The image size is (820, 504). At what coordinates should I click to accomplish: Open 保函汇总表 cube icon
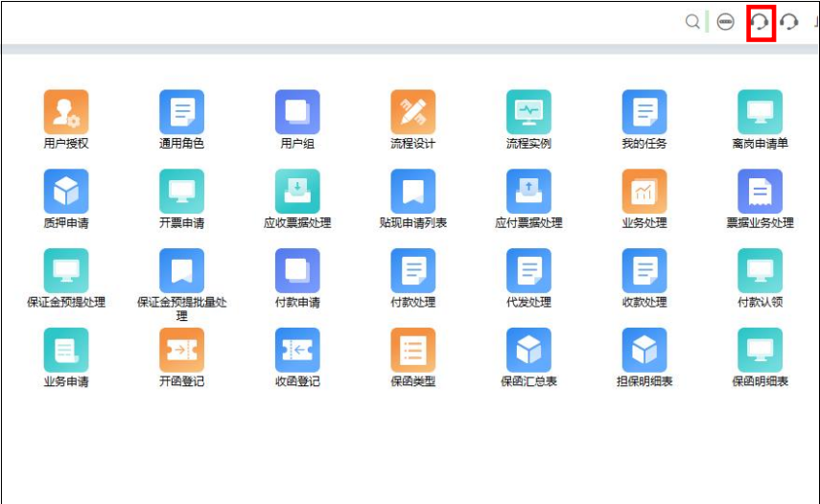[x=528, y=350]
